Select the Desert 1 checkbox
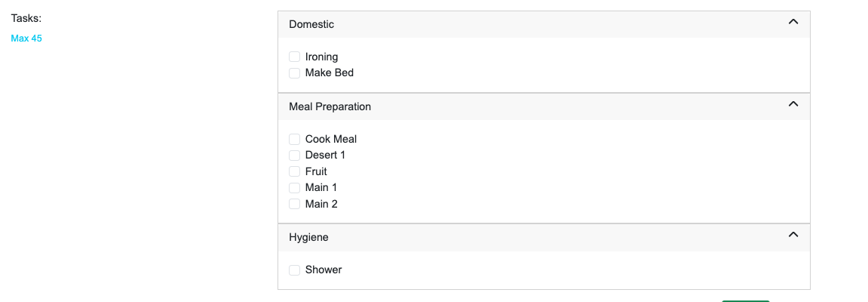The height and width of the screenshot is (302, 868). click(x=295, y=156)
